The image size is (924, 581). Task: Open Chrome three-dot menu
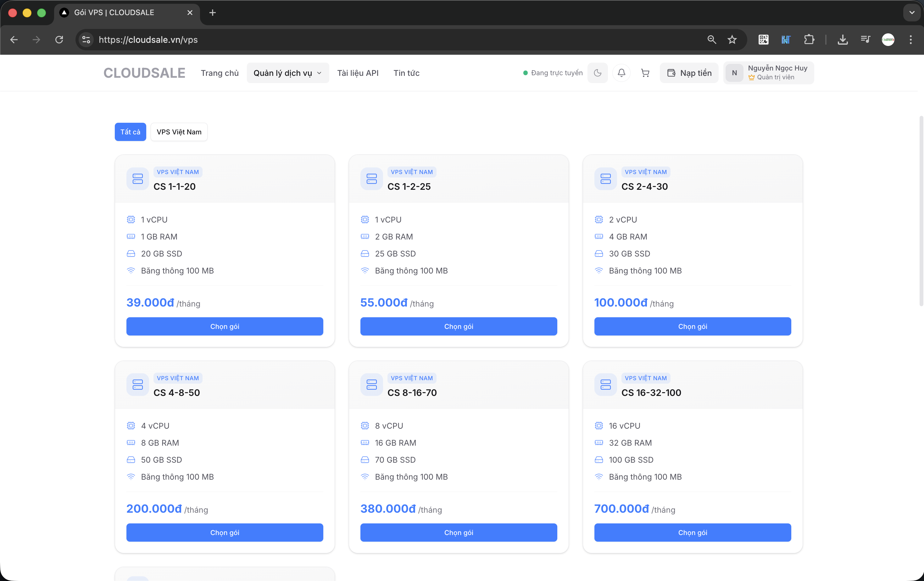[910, 40]
